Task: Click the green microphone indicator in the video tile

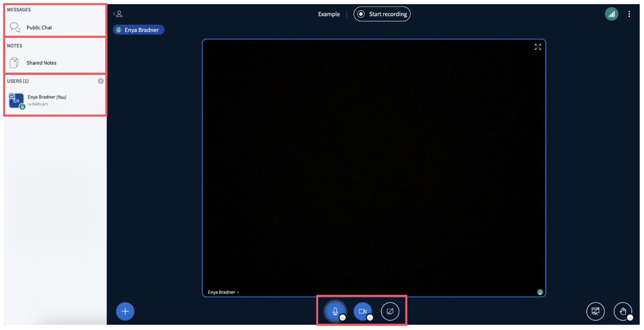Action: [540, 292]
